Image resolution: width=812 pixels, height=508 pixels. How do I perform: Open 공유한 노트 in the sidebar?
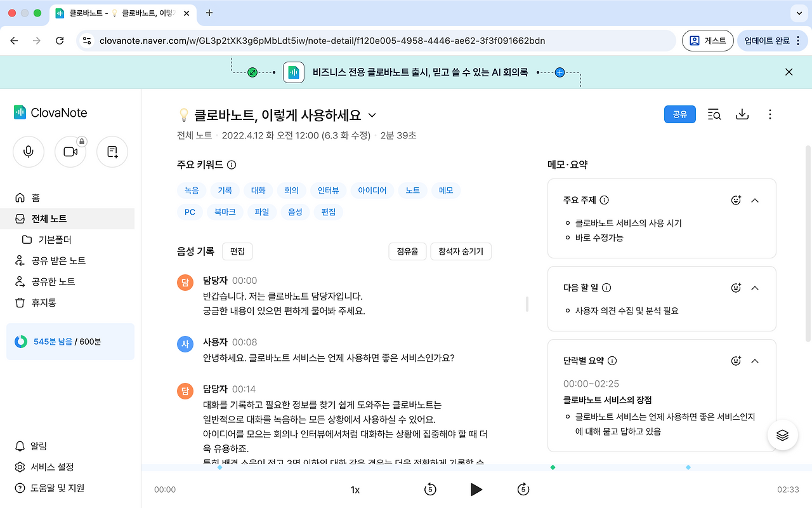coord(67,281)
